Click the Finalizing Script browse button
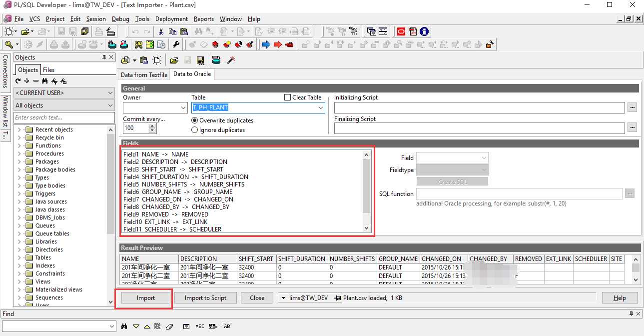 [633, 128]
